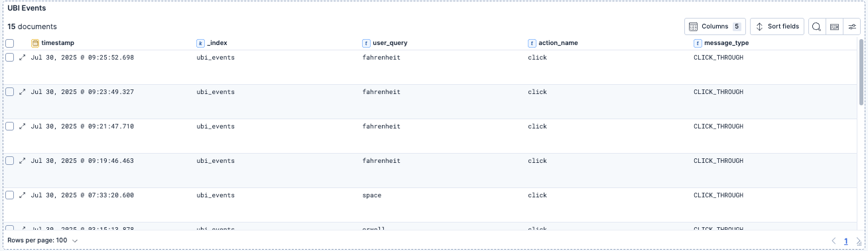Expand the 09:23:49.327 document details
This screenshot has height=251, width=868.
click(22, 92)
